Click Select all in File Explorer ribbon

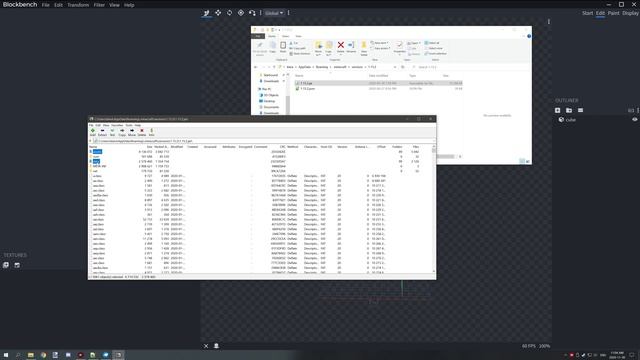tap(432, 43)
